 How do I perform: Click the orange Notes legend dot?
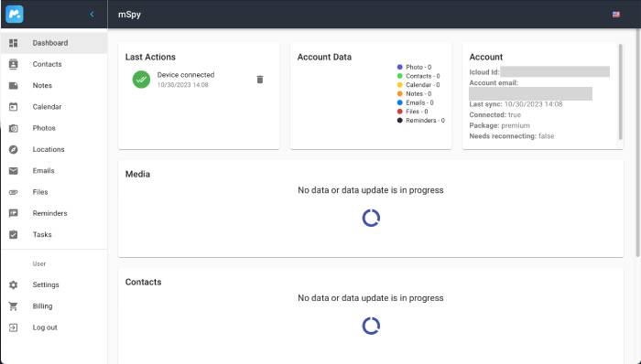coord(400,94)
